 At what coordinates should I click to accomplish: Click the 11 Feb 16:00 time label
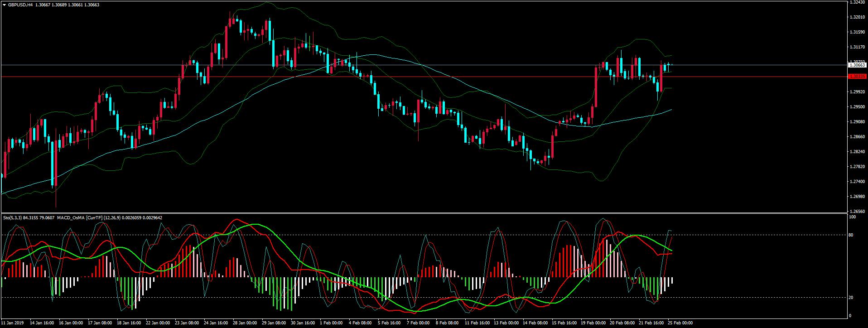[x=477, y=323]
